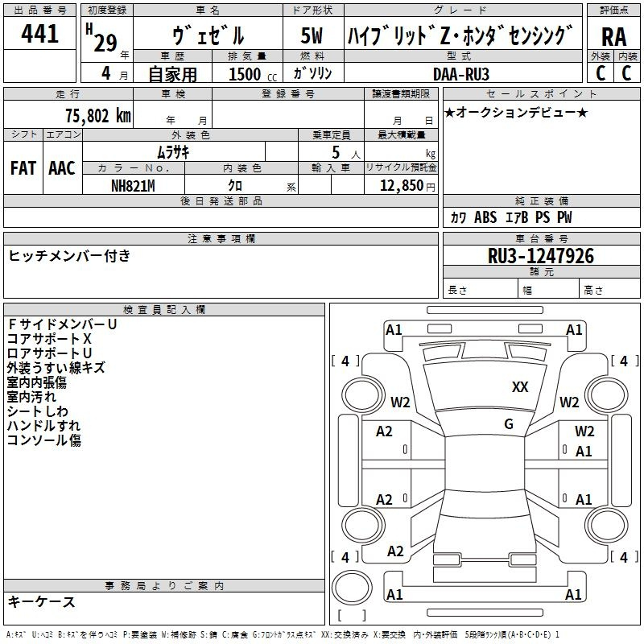644x644 pixels.
Task: Select the コアサポートX inspector note line
Action: point(49,339)
